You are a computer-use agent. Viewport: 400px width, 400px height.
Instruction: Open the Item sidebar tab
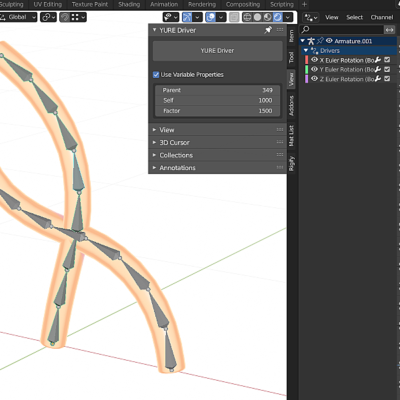[291, 36]
